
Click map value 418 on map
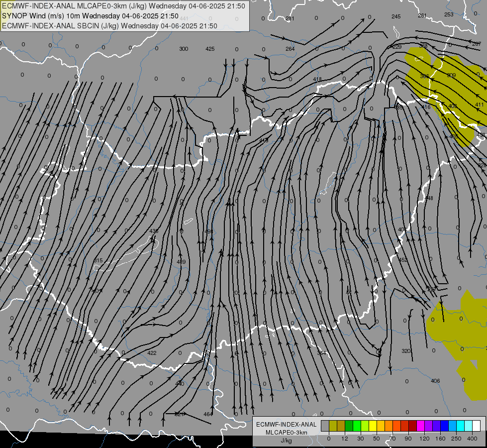[317, 79]
